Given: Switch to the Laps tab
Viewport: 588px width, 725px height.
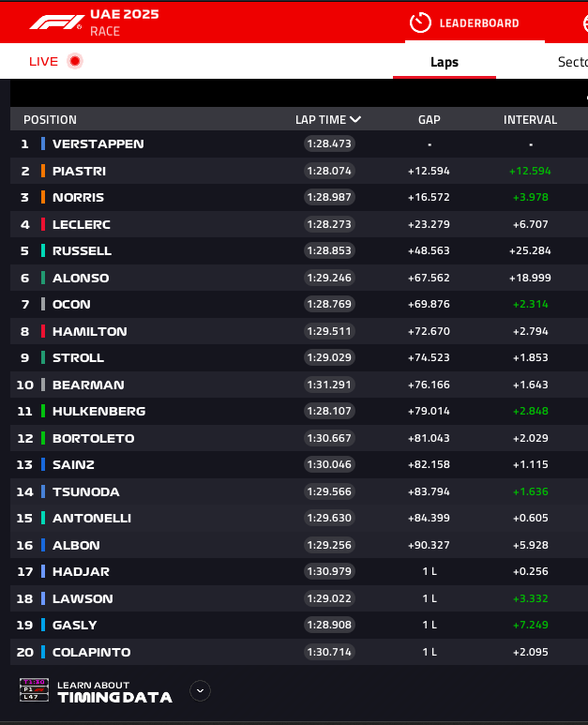Looking at the screenshot, I should click(445, 62).
